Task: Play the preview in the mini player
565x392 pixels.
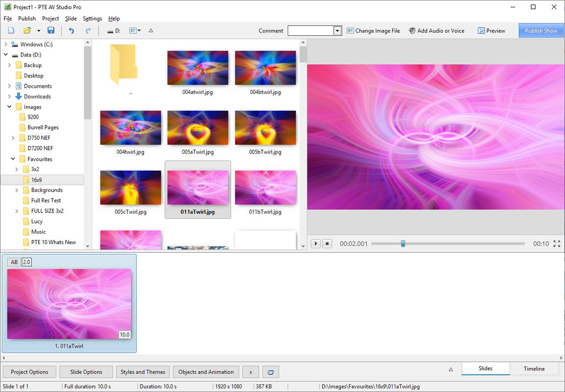Action: tap(316, 244)
